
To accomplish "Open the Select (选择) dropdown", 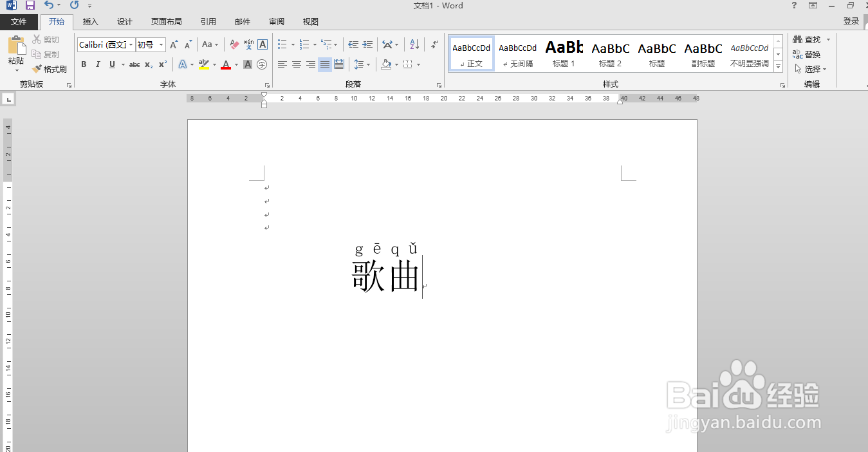I will point(809,69).
